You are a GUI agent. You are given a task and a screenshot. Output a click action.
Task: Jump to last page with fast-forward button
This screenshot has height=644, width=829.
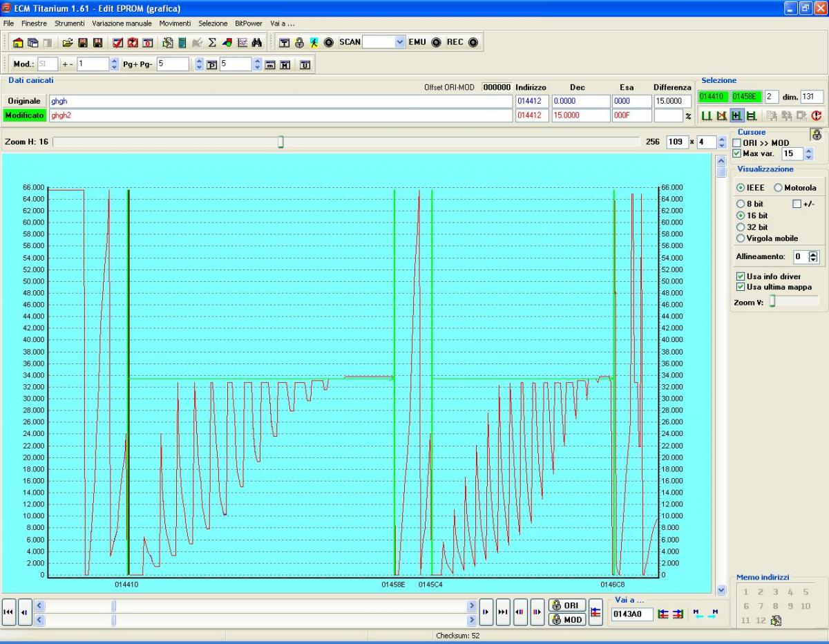[503, 612]
